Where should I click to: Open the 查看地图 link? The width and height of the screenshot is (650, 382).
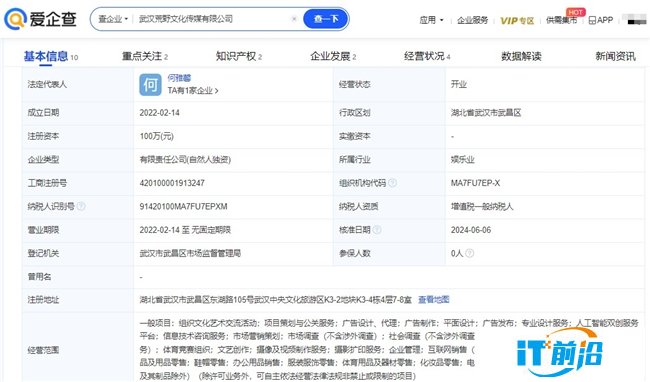(434, 300)
